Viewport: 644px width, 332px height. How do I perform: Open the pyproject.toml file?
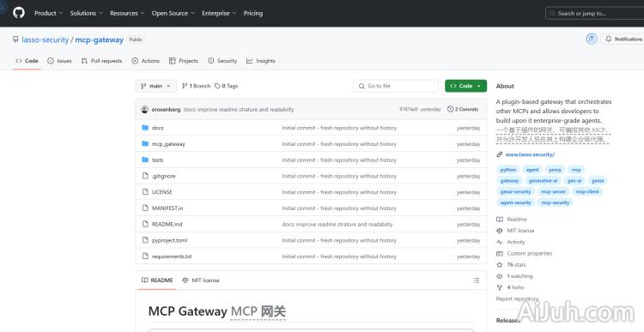(170, 240)
